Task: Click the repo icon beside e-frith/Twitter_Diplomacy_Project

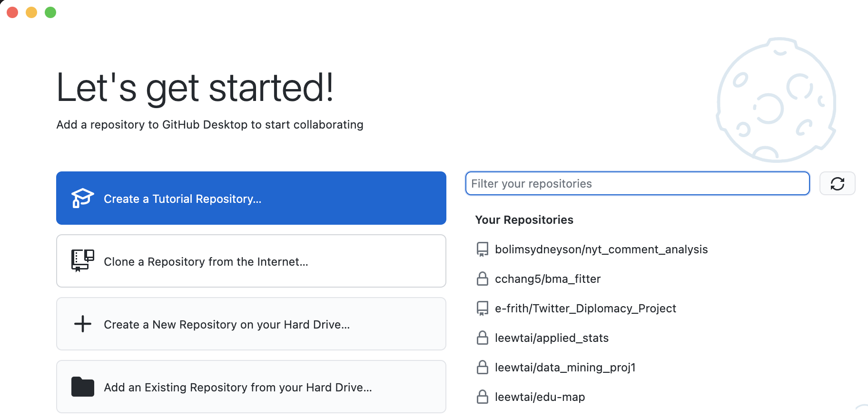Action: coord(483,308)
